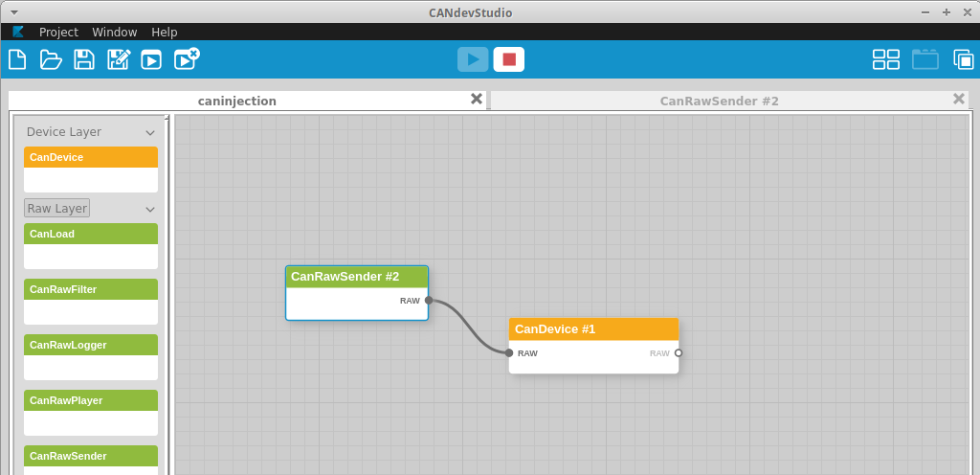Select CanDevice in the component palette
Viewport: 980px width, 475px height.
91,170
